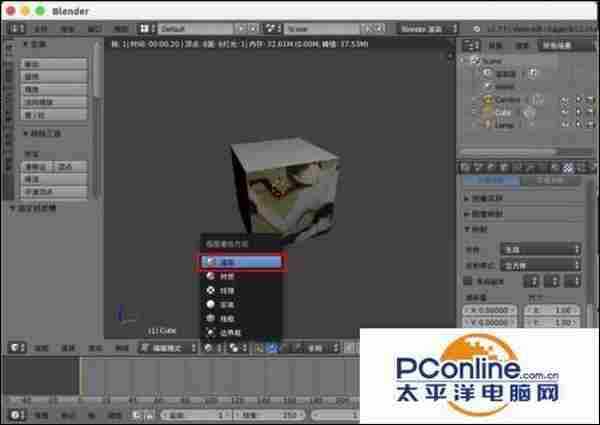
Task: Toggle Cube selectability cursor icon
Action: pyautogui.click(x=579, y=112)
